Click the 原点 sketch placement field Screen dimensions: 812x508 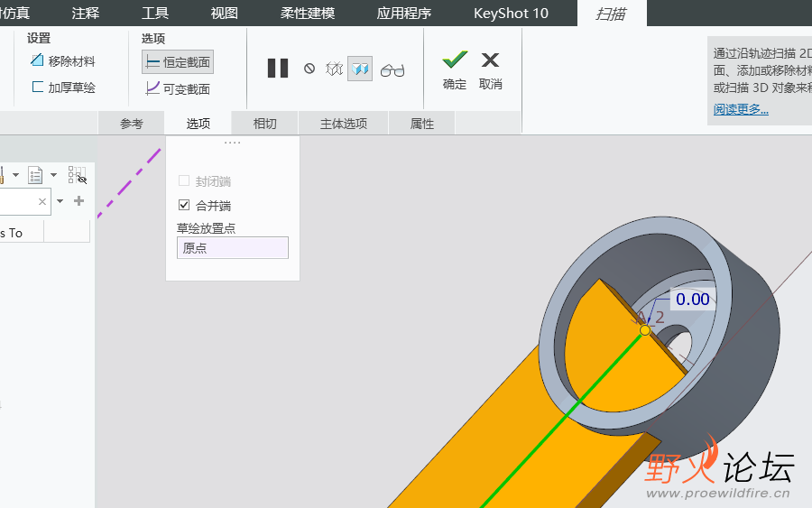click(x=233, y=248)
